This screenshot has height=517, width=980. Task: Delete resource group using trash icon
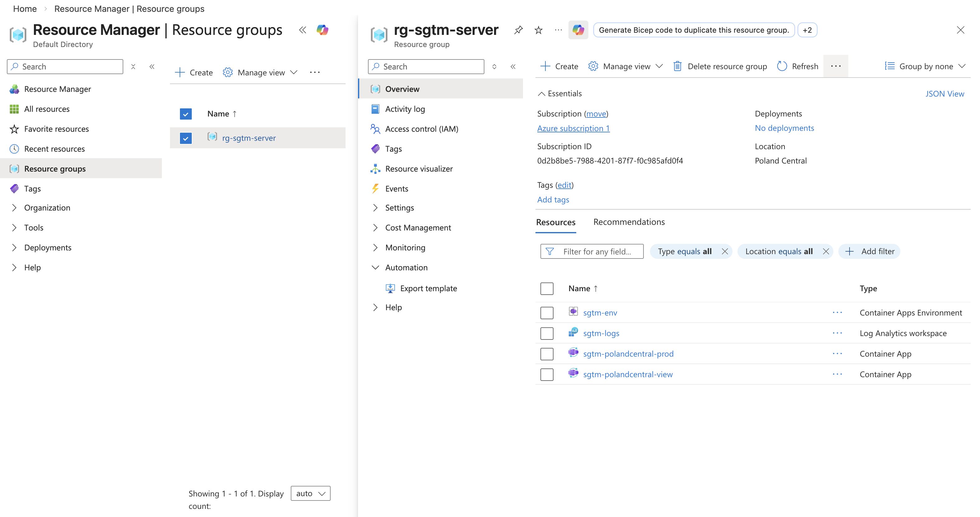(677, 66)
